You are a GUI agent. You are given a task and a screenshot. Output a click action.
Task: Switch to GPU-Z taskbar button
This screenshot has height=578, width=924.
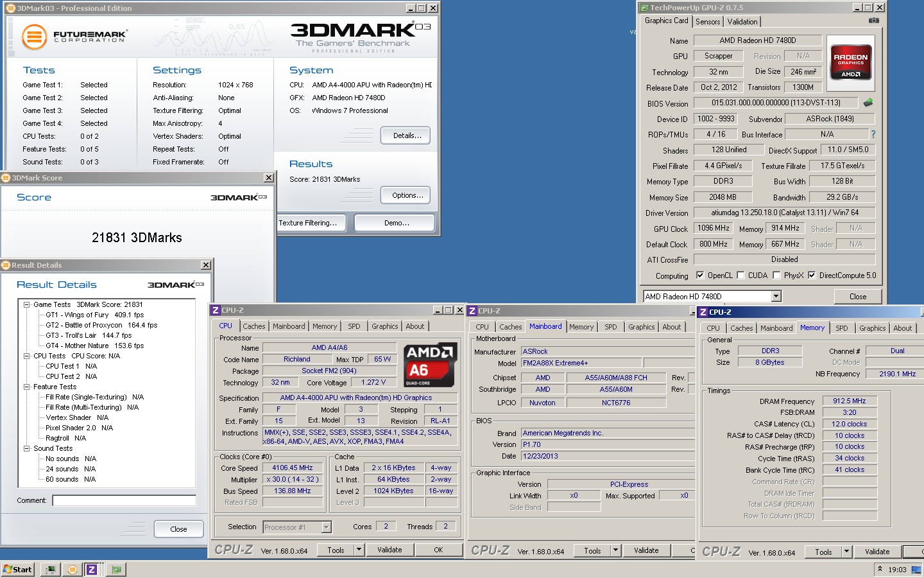tap(116, 569)
